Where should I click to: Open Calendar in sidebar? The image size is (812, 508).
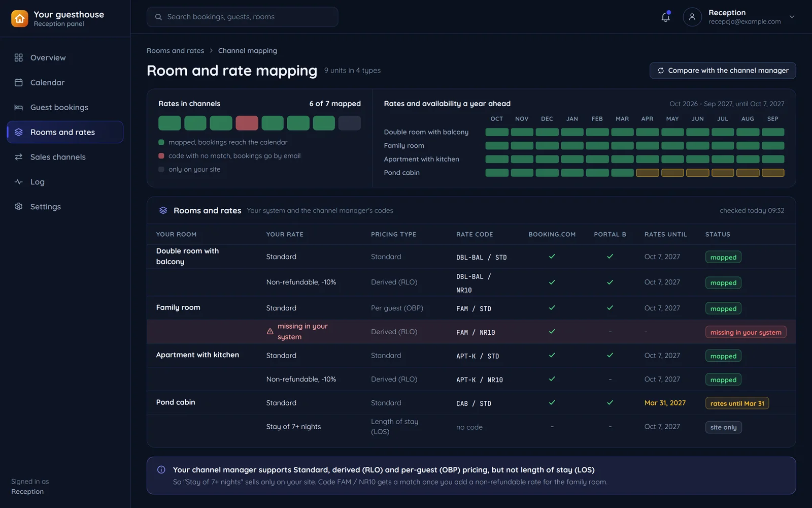pos(65,82)
